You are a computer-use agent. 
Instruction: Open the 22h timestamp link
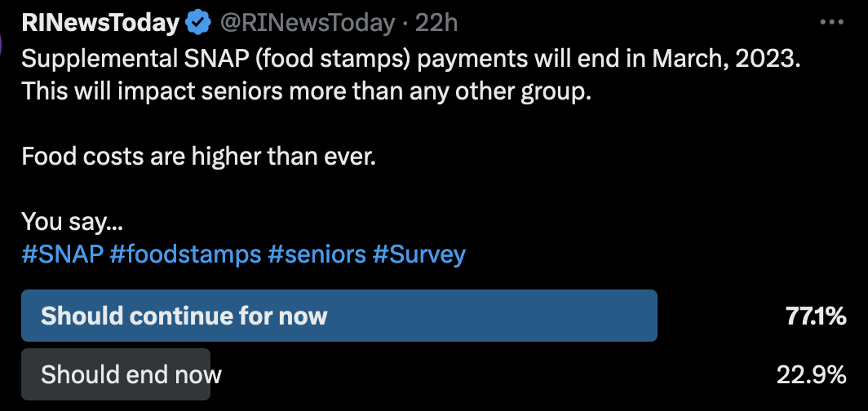pyautogui.click(x=436, y=24)
